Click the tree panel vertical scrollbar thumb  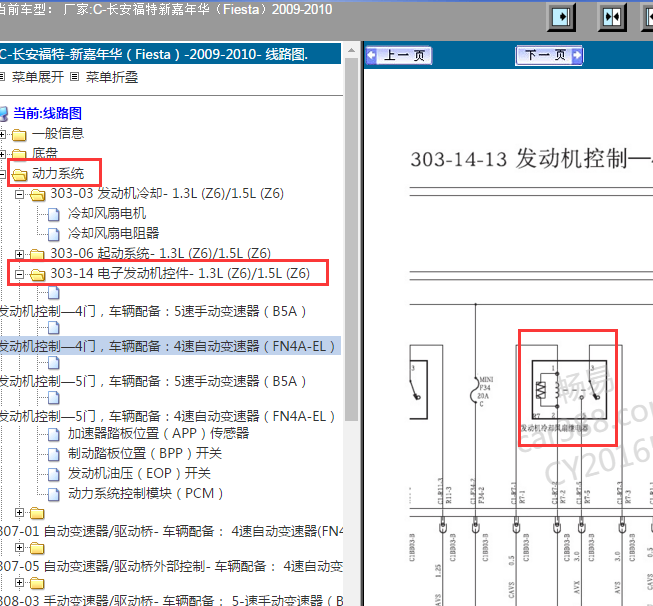click(351, 239)
